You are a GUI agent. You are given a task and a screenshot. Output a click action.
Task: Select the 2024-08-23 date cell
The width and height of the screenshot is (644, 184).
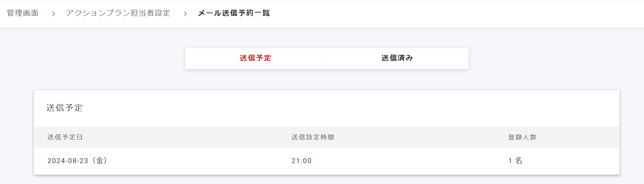[68, 161]
